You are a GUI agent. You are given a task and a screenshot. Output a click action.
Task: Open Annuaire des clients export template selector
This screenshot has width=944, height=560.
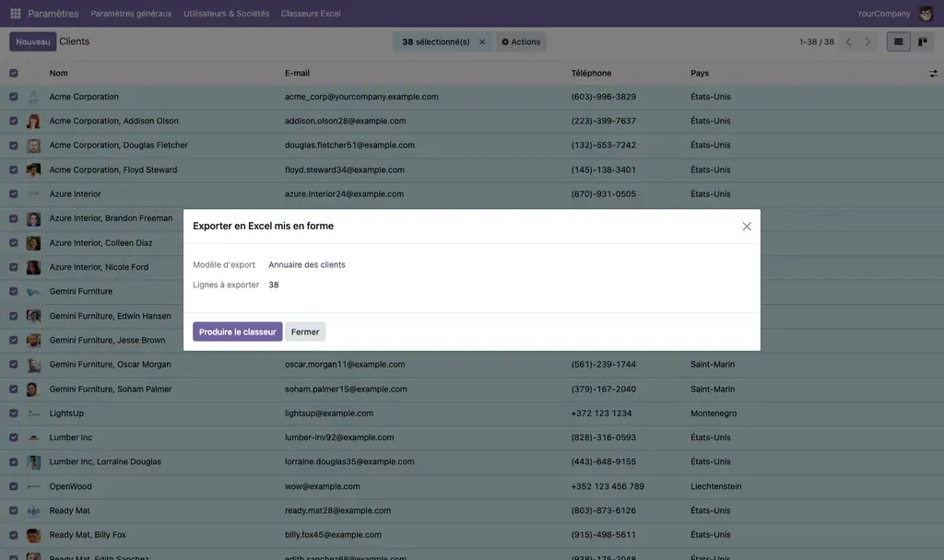(307, 264)
